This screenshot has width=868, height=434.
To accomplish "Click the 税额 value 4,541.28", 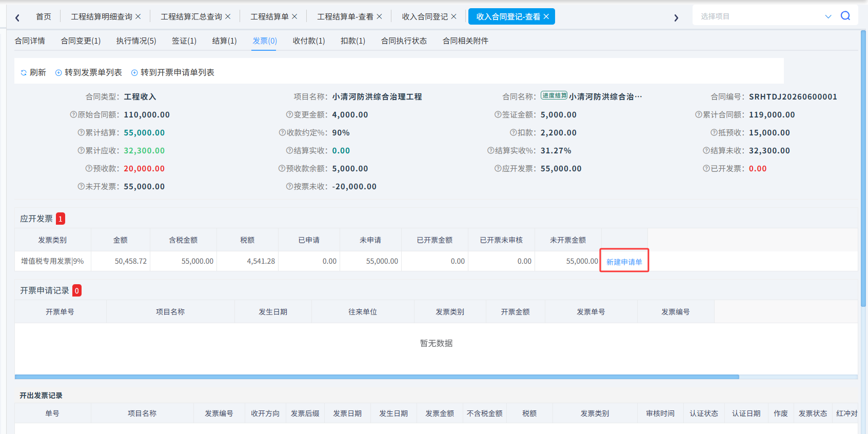I will (261, 261).
